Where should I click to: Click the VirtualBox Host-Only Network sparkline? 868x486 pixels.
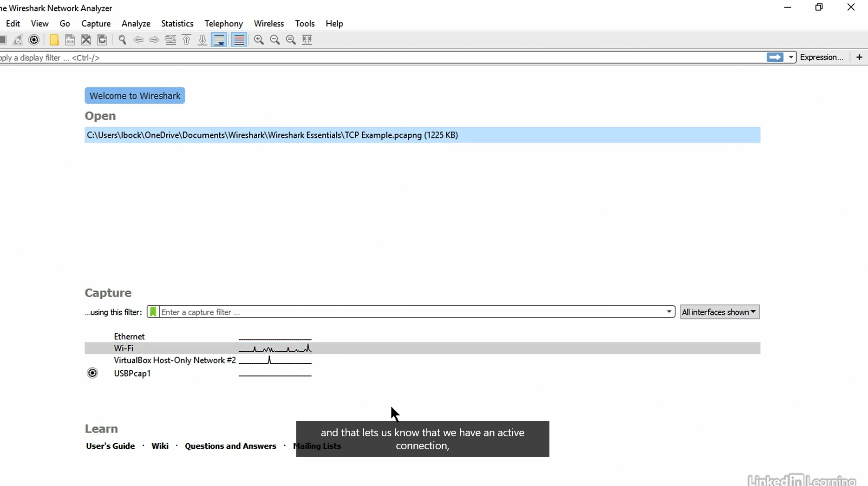(275, 360)
